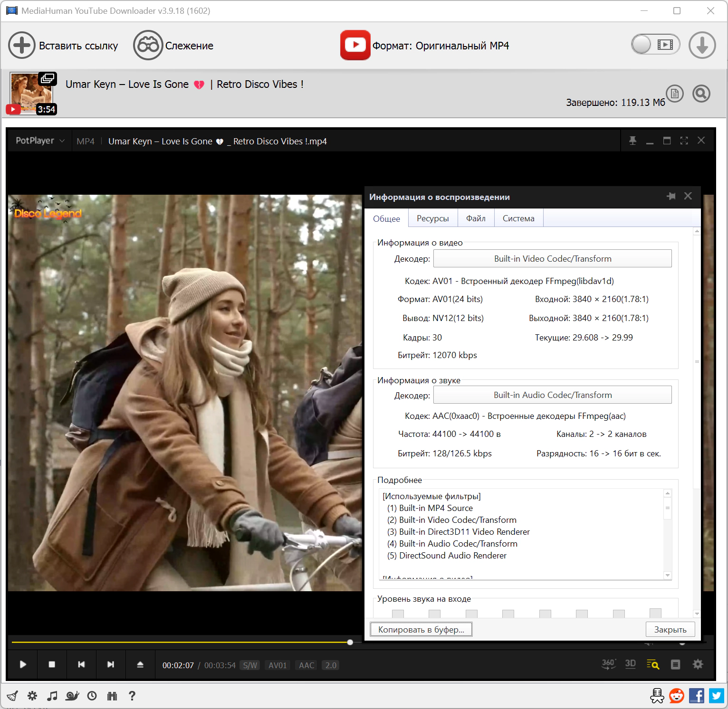Click the magnifier locate file icon

[x=701, y=94]
